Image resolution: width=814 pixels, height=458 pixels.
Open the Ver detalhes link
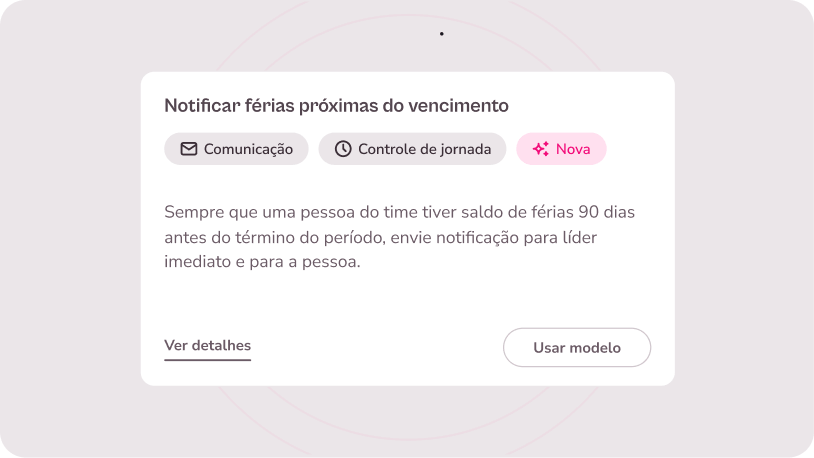207,346
